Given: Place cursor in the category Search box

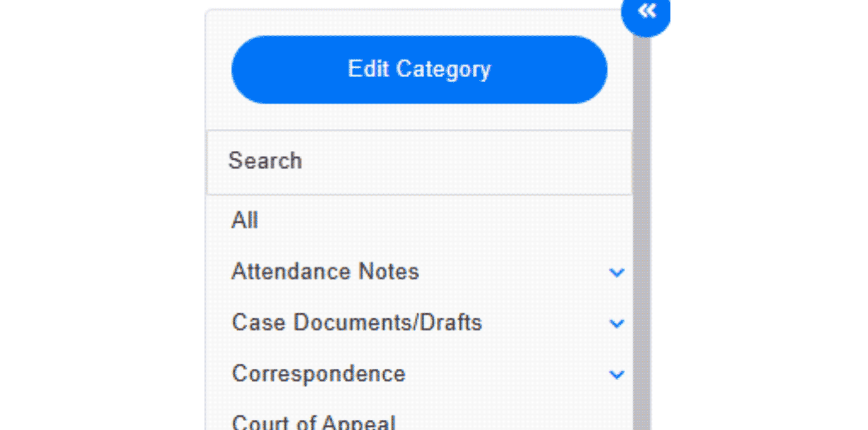Looking at the screenshot, I should click(x=419, y=162).
